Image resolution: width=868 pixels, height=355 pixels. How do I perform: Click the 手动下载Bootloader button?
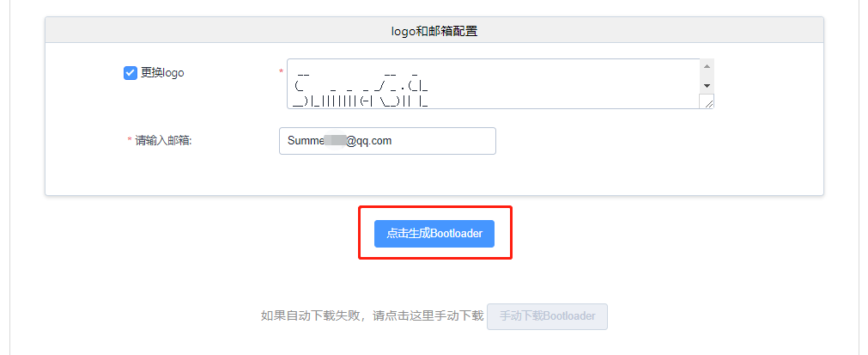pyautogui.click(x=547, y=316)
